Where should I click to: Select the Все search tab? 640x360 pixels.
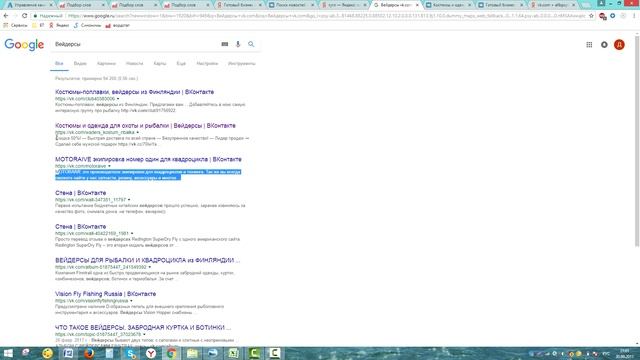click(59, 64)
